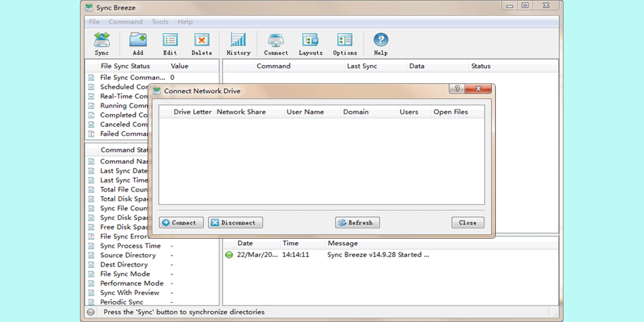Select the Scheduled Commands row
Viewport: 644px width, 322px height.
pyautogui.click(x=118, y=87)
